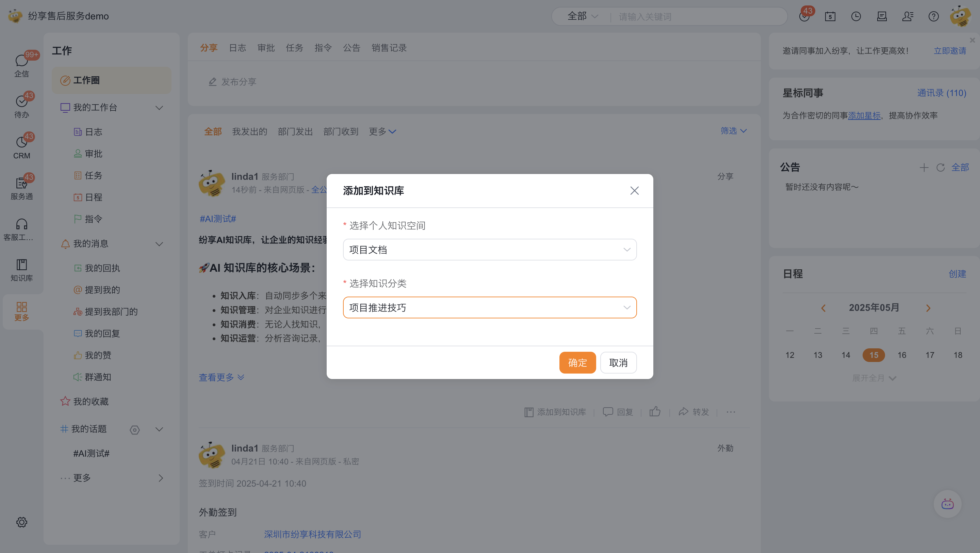Open help question mark icon

point(934,16)
